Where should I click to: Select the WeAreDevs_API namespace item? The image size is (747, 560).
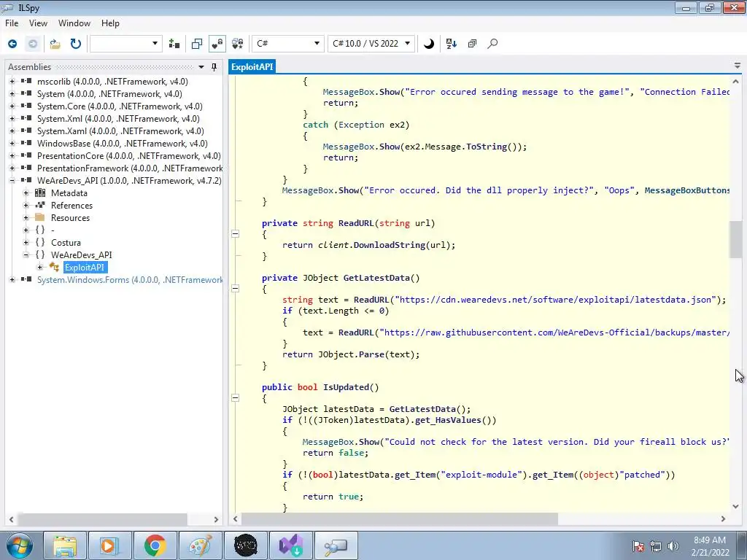82,254
